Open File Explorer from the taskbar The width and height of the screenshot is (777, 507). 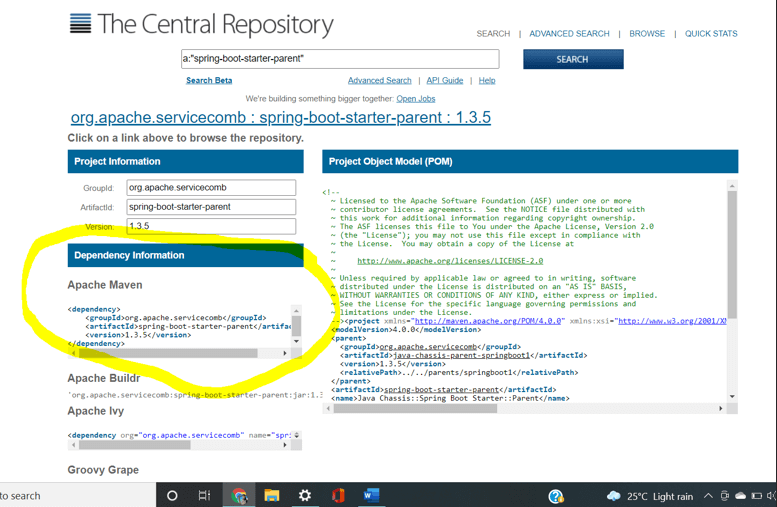pos(272,495)
